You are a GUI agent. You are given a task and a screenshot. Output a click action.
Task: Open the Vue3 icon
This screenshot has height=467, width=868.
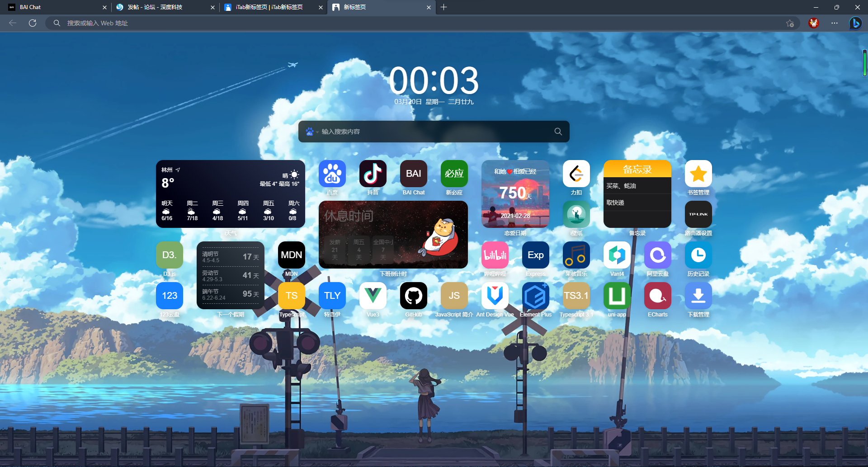tap(373, 296)
